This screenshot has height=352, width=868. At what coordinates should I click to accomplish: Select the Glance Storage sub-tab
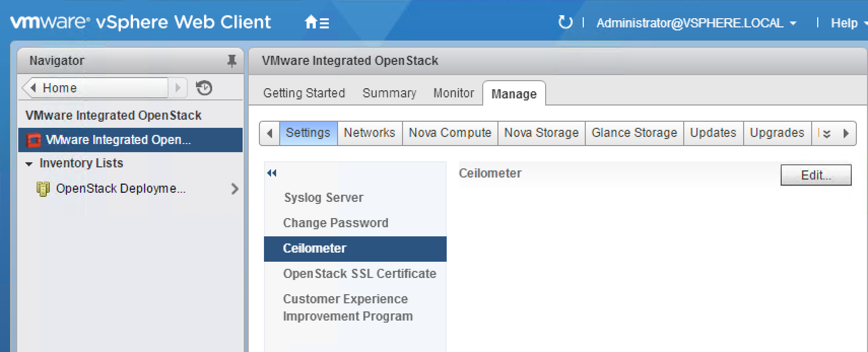tap(634, 133)
